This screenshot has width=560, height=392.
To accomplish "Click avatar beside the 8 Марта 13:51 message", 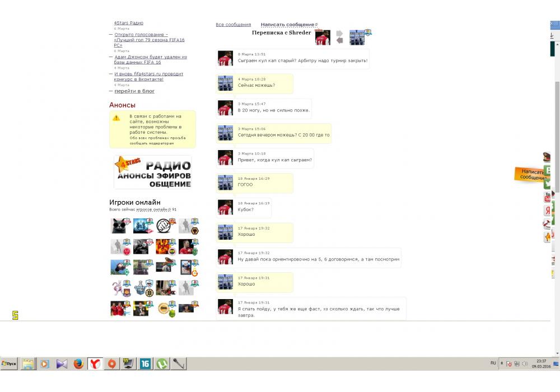I will 225,58.
